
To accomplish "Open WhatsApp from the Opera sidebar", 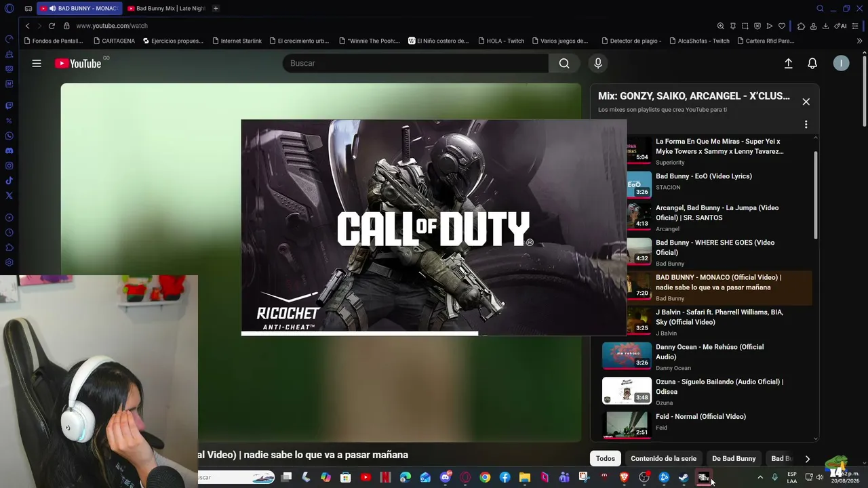I will coord(9,136).
